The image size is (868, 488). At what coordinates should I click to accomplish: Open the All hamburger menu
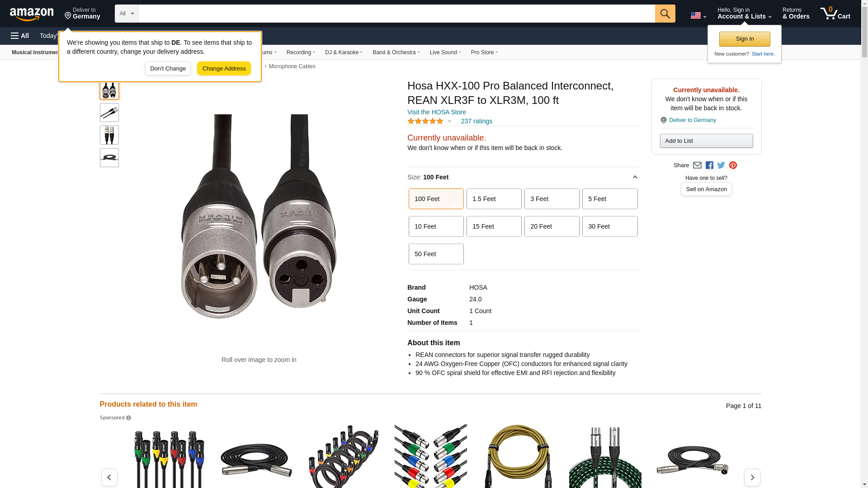[x=20, y=36]
